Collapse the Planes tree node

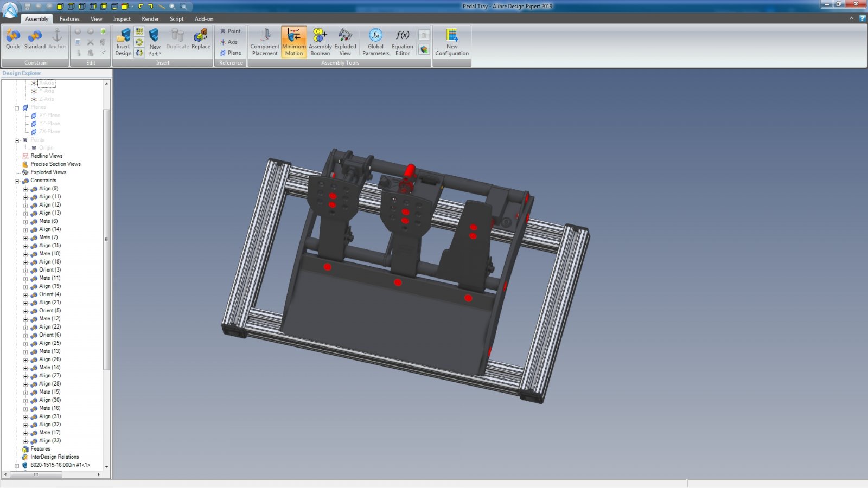(x=17, y=108)
